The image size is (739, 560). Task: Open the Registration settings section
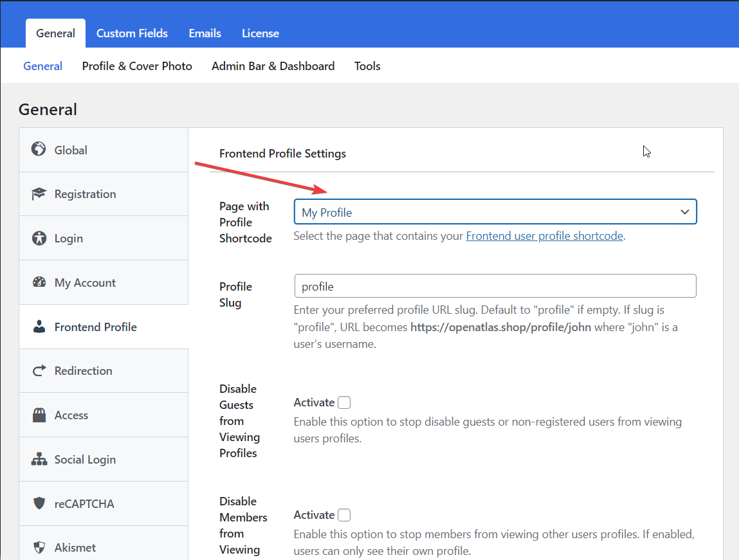coord(104,194)
